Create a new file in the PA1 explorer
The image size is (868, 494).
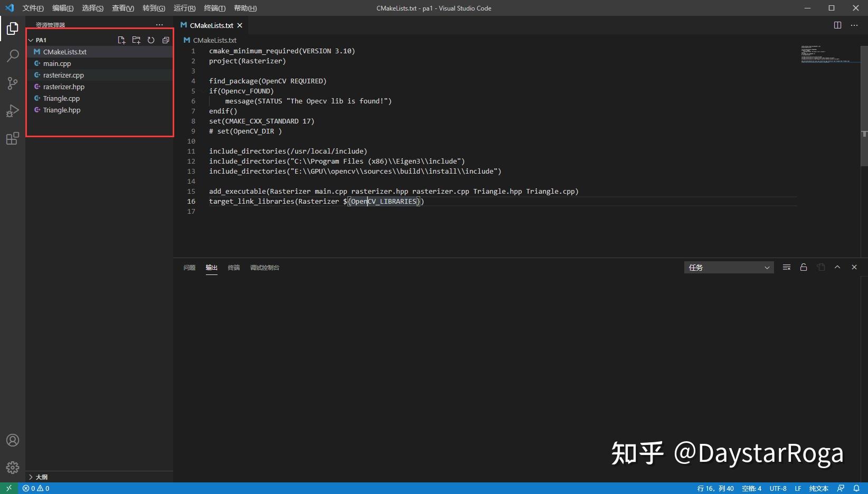point(121,40)
